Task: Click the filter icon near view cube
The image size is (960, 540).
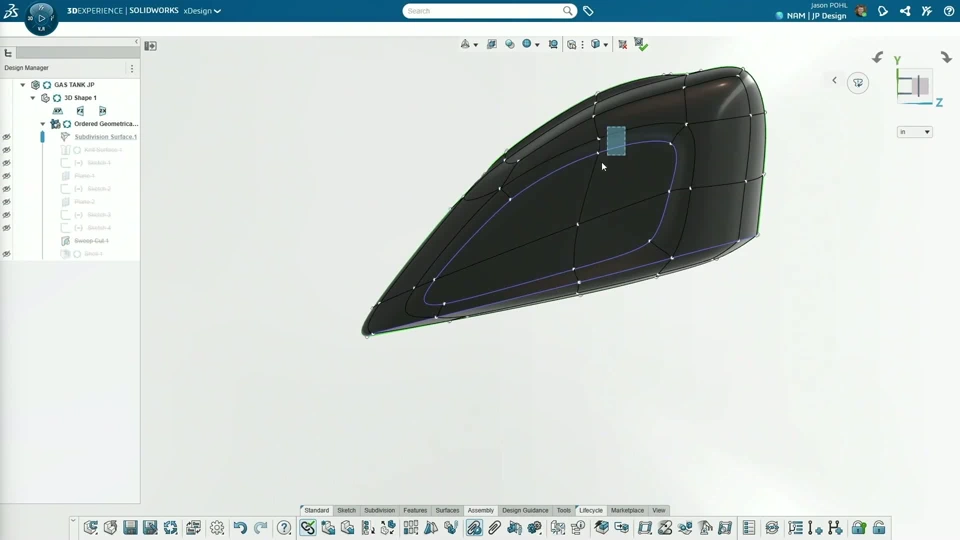Action: [x=858, y=83]
